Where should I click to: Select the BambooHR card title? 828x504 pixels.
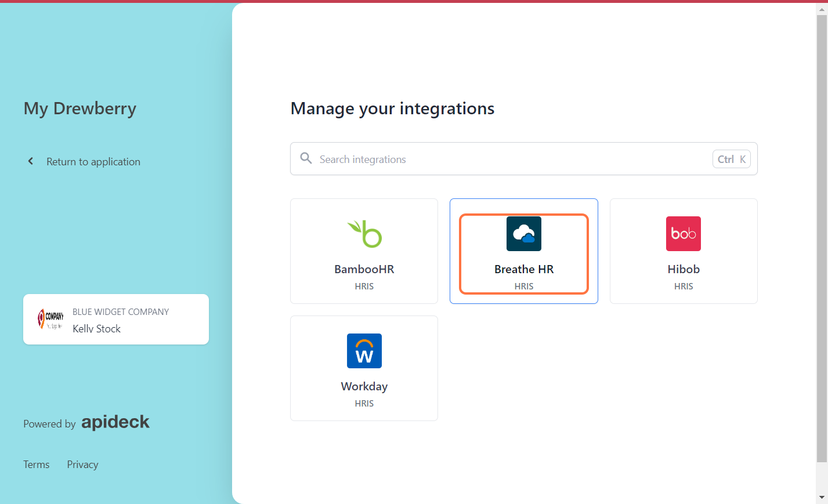(x=364, y=269)
